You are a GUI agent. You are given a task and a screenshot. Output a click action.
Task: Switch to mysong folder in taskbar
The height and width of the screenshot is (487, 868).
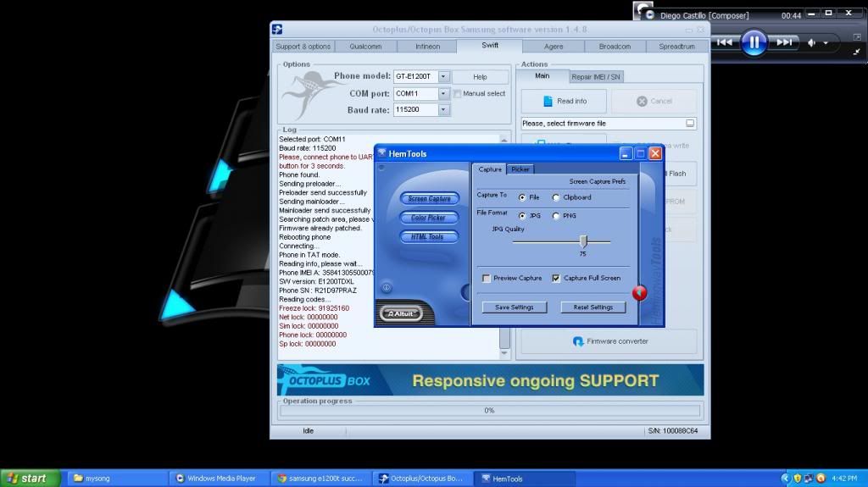117,479
